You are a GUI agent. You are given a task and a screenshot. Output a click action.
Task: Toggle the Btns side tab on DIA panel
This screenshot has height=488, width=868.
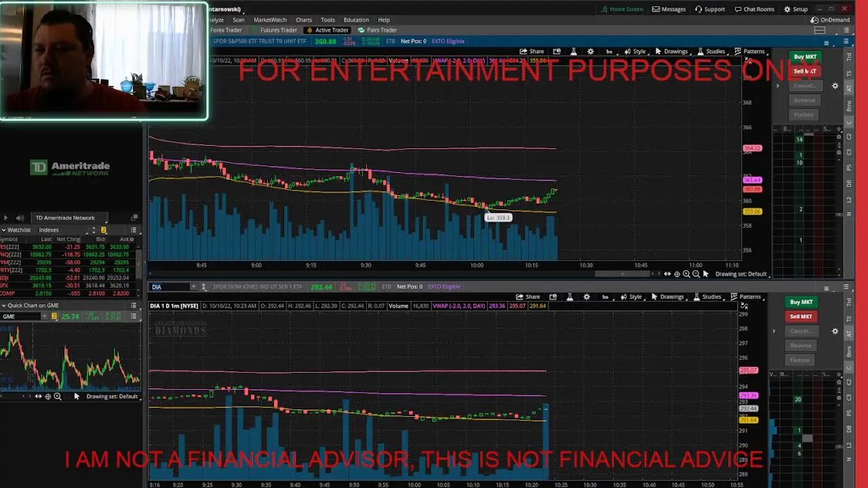point(848,352)
